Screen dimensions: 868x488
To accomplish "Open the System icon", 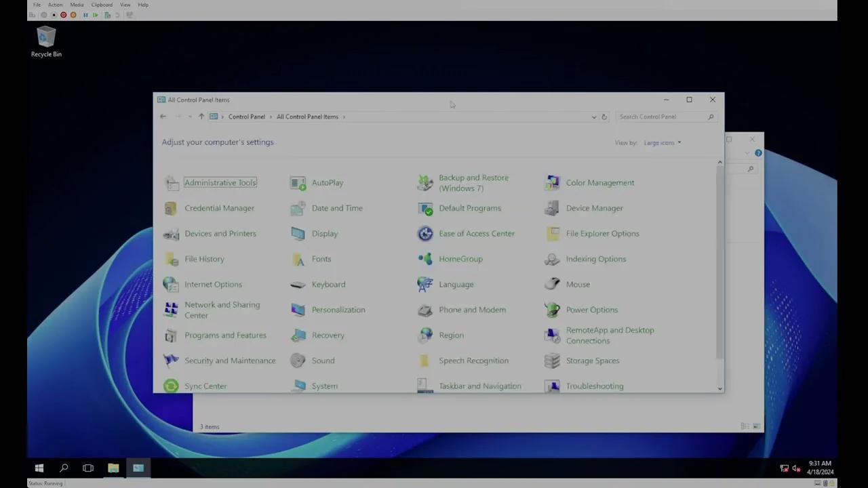I will tap(298, 386).
